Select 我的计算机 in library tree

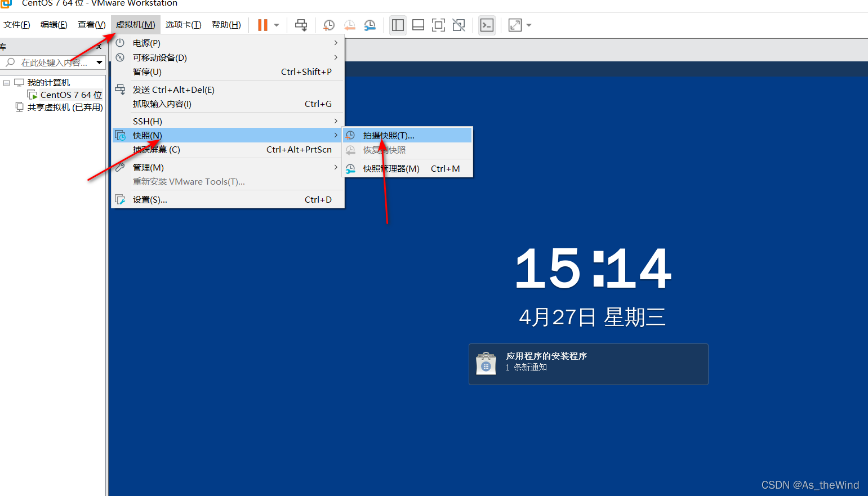coord(48,83)
